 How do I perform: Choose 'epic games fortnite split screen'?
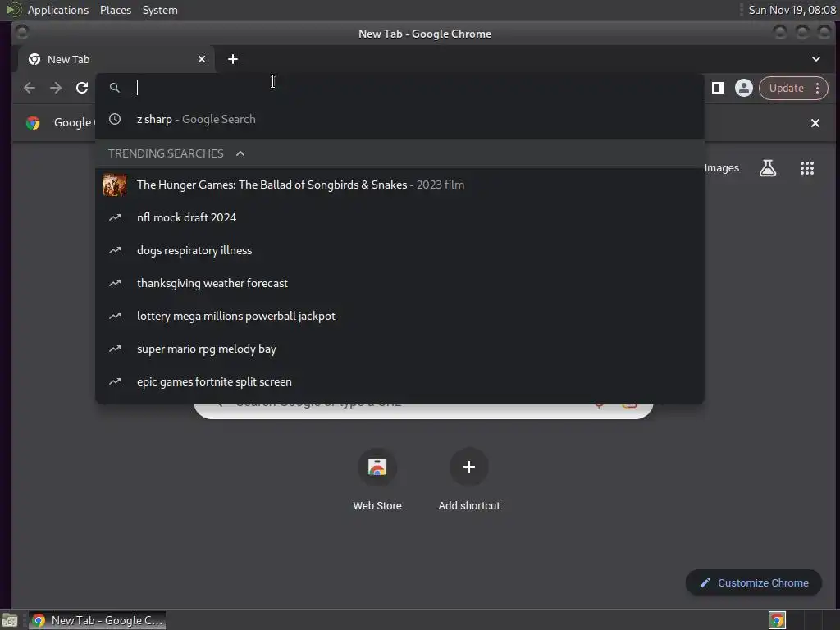(399, 381)
